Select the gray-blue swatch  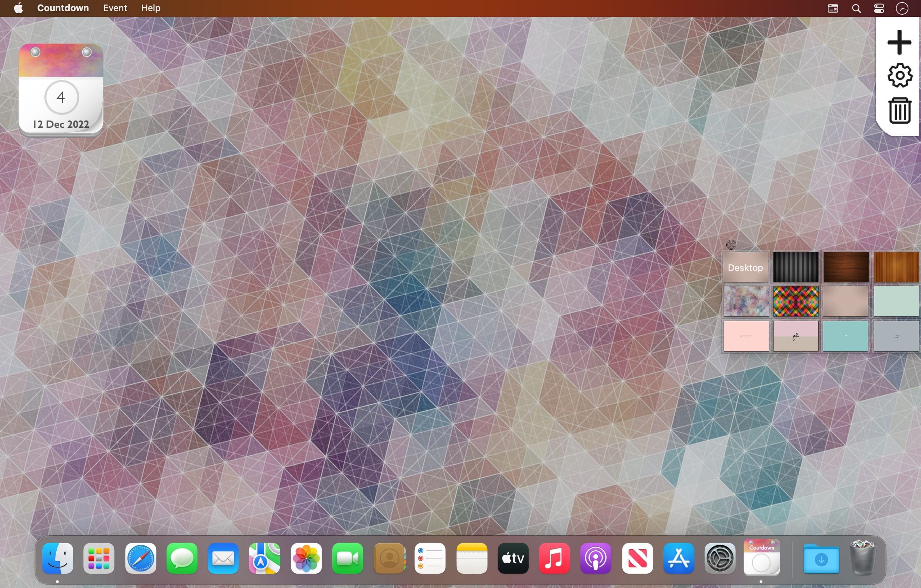coord(896,336)
